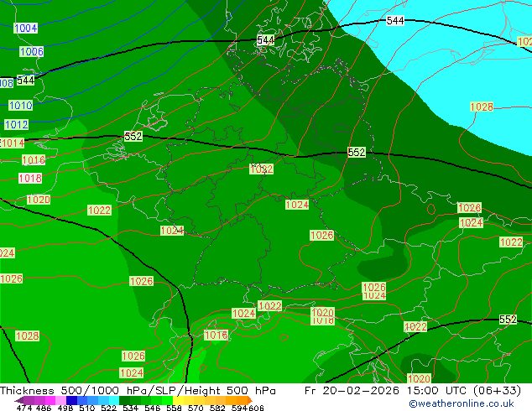This screenshot has width=532, height=411.
Task: Click the blue 1010 isobar label
Action: click(x=21, y=106)
